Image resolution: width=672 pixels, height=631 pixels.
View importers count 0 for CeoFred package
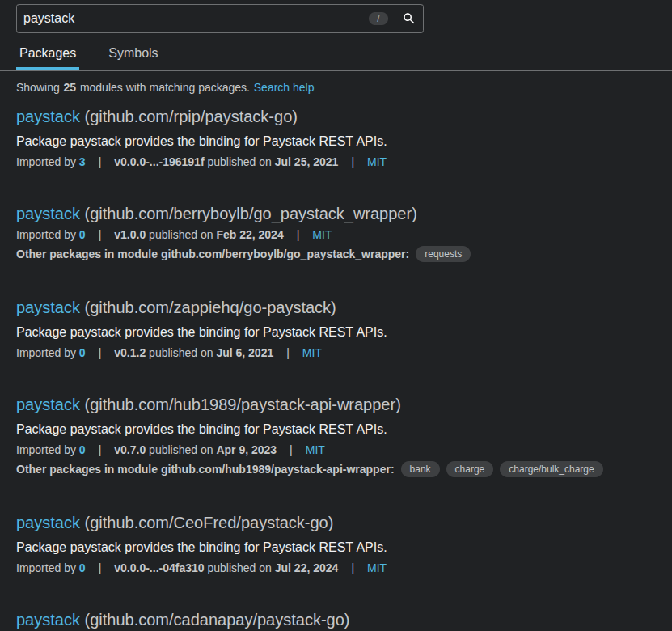click(82, 568)
